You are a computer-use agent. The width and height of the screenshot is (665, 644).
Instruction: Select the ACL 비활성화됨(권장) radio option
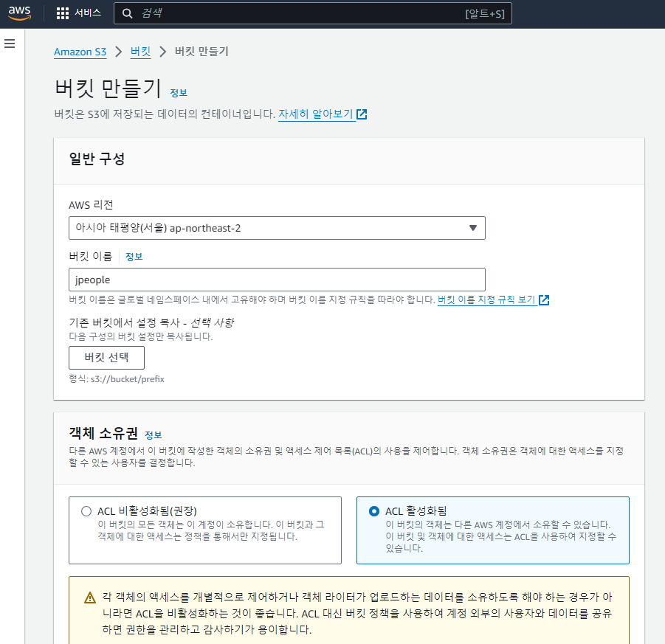coord(86,511)
